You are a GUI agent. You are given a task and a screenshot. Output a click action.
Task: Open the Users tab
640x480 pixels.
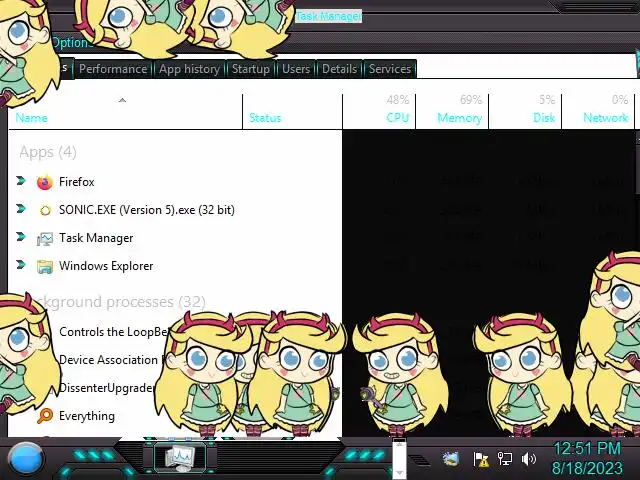(296, 69)
